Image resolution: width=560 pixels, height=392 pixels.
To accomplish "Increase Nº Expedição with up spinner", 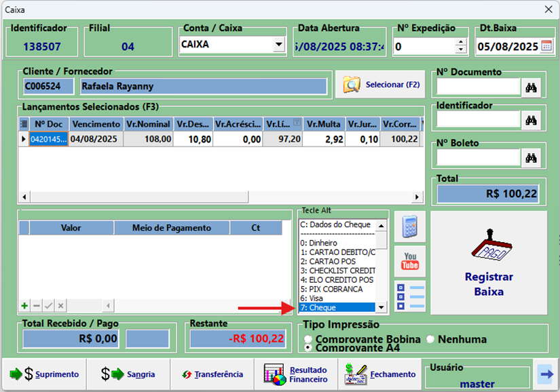I will click(x=461, y=42).
